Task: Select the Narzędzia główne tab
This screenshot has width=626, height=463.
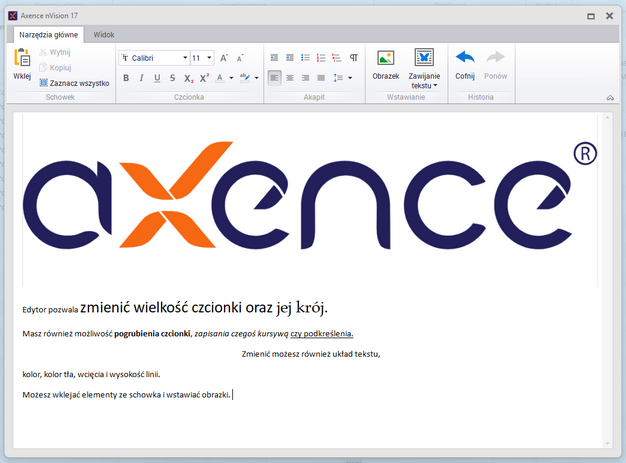Action: (49, 35)
